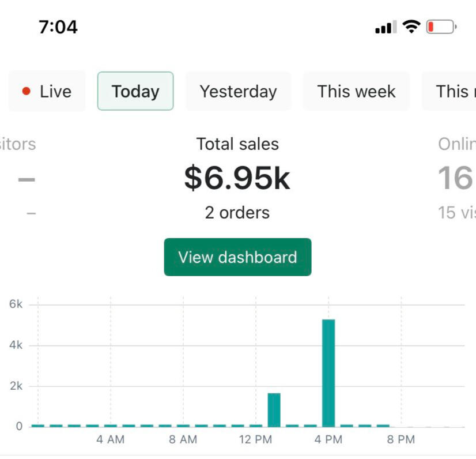
Task: Tap the Wi-Fi status icon
Action: coord(411,27)
